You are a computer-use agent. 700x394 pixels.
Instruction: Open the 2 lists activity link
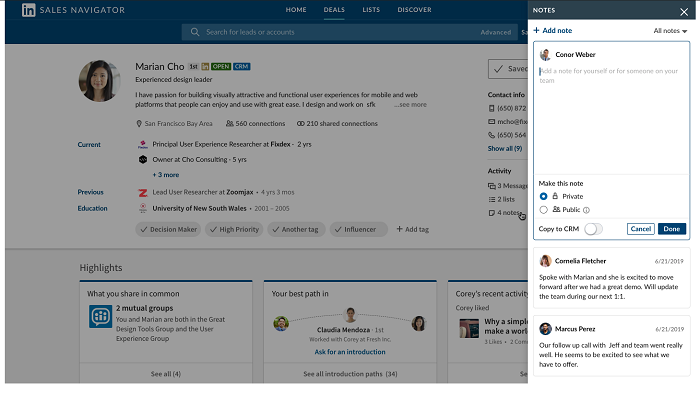(502, 199)
